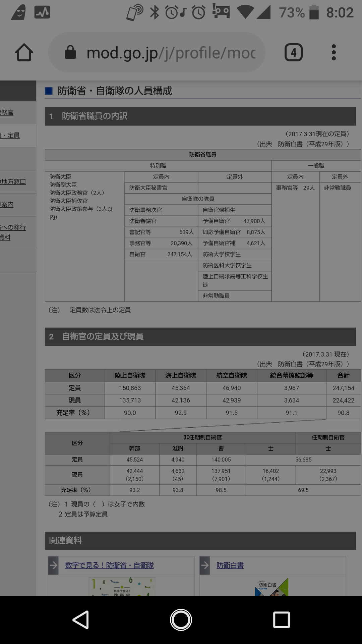Image resolution: width=362 pixels, height=644 pixels.
Task: Tap the Android back navigation button
Action: [81, 620]
